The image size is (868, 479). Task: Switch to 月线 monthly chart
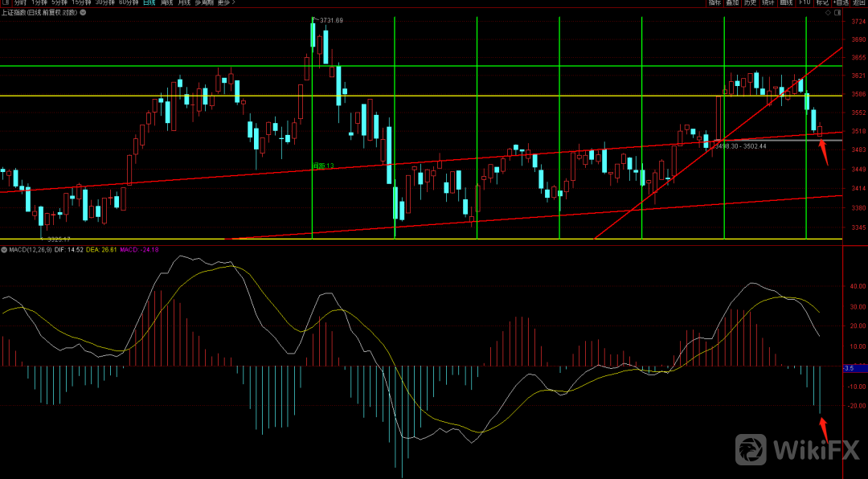pos(185,3)
